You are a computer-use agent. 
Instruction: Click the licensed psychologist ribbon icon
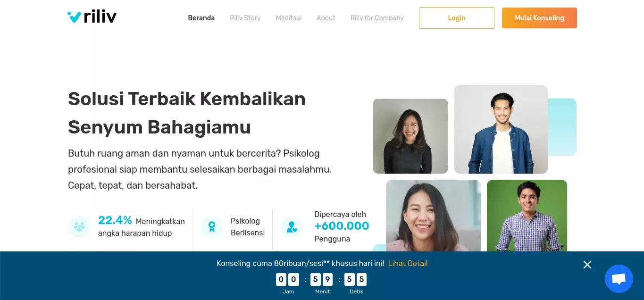pyautogui.click(x=212, y=227)
